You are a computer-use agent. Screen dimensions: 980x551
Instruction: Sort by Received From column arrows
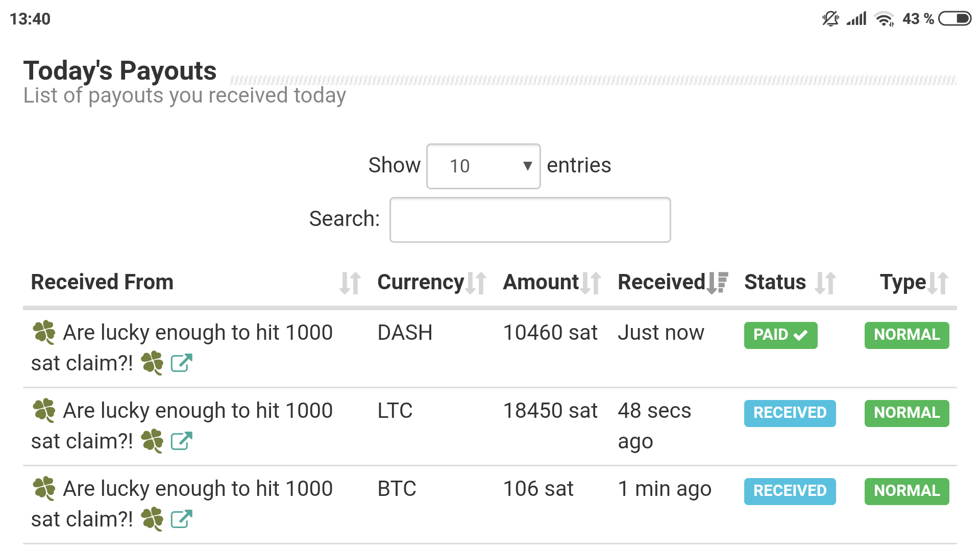350,283
